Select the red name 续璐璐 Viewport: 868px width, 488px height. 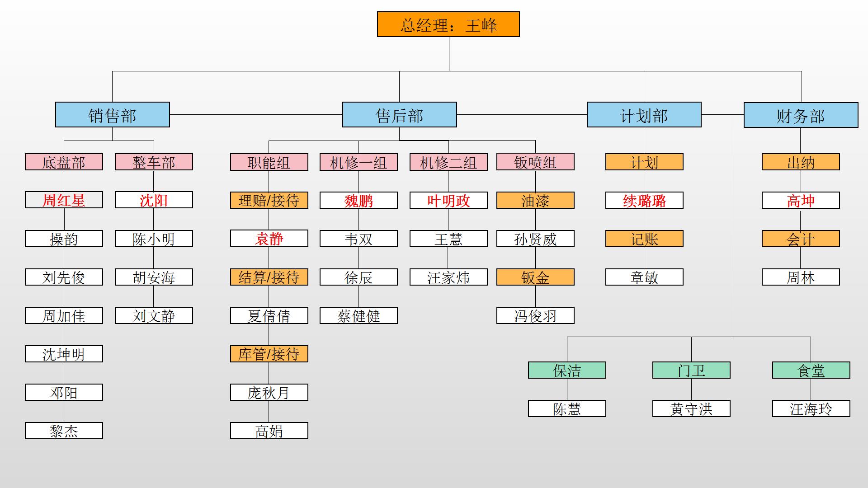click(644, 200)
